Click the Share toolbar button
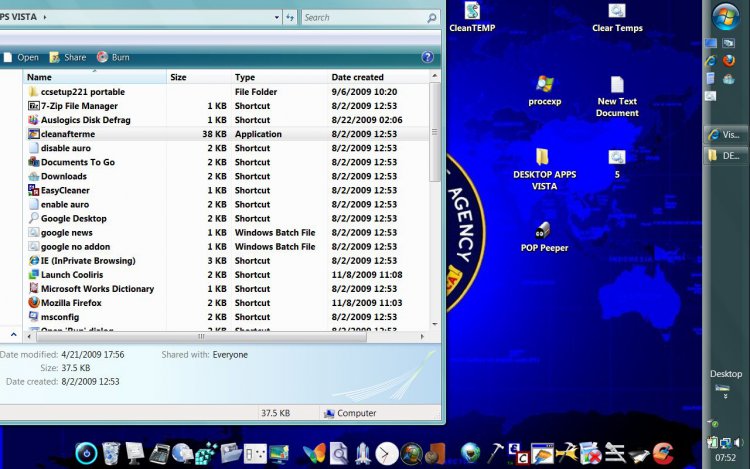The image size is (750, 469). pos(68,57)
